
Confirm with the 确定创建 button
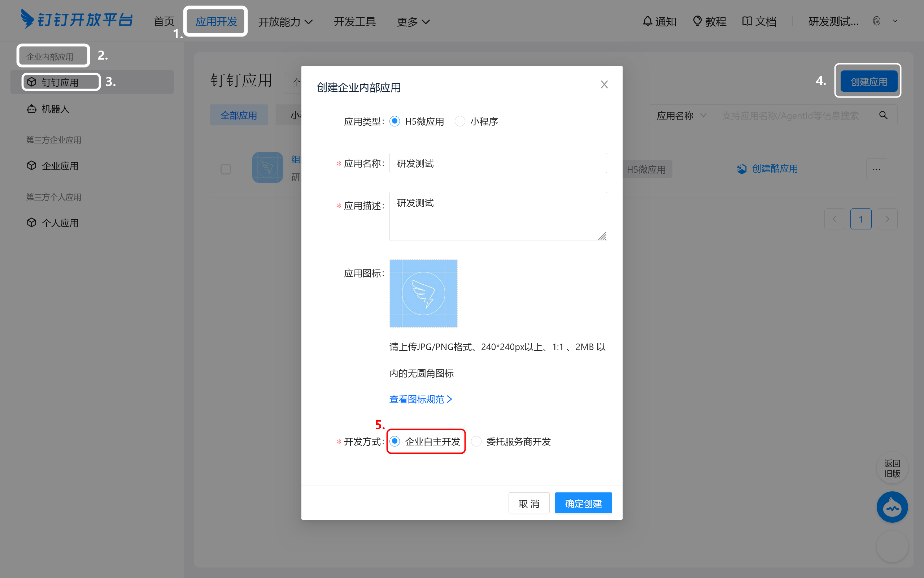click(x=583, y=503)
